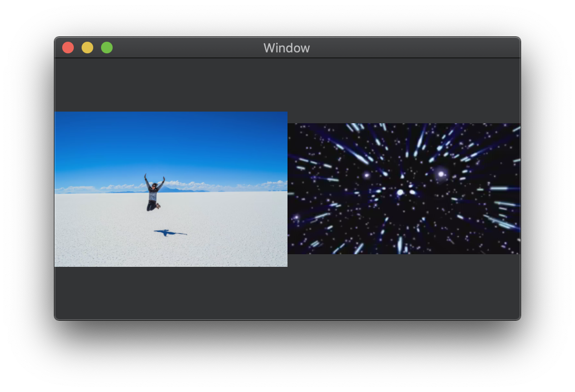The height and width of the screenshot is (392, 575).
Task: Click the bright center cluster of the starfield
Action: 406,192
